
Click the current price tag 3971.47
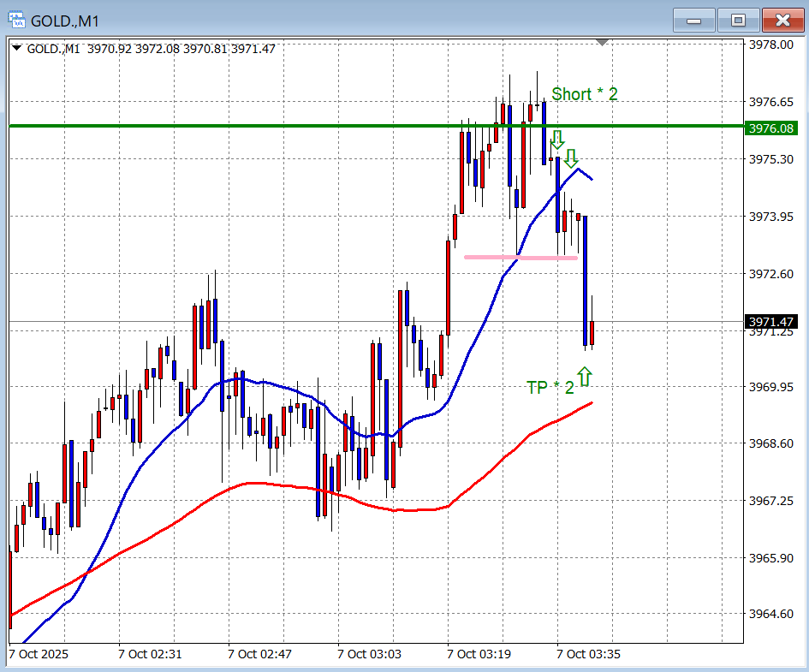click(771, 322)
